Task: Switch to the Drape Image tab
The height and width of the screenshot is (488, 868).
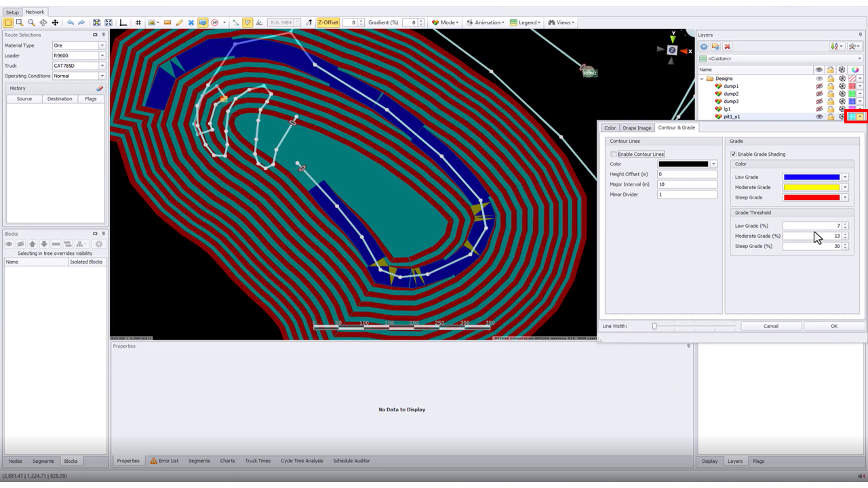Action: coord(637,127)
